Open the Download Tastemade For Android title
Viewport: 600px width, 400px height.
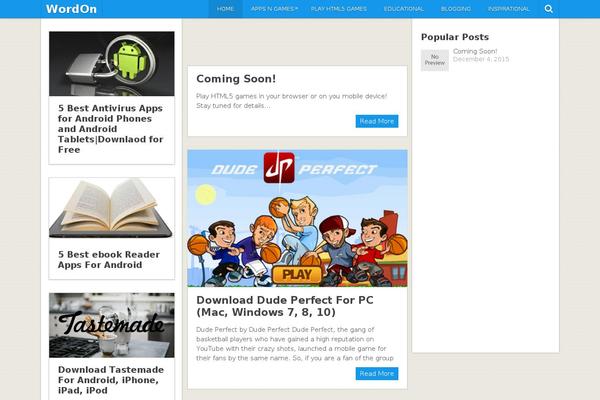(x=111, y=380)
